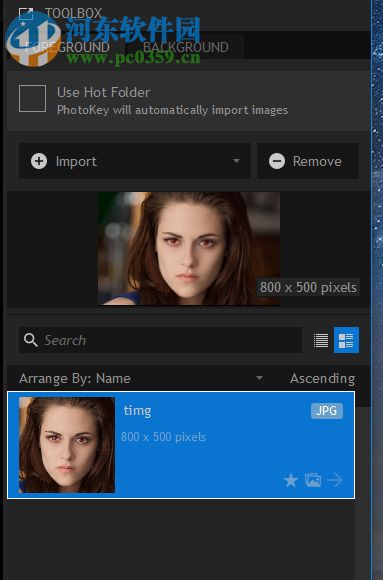Click the magnifier search icon
The height and width of the screenshot is (580, 383).
(x=30, y=340)
